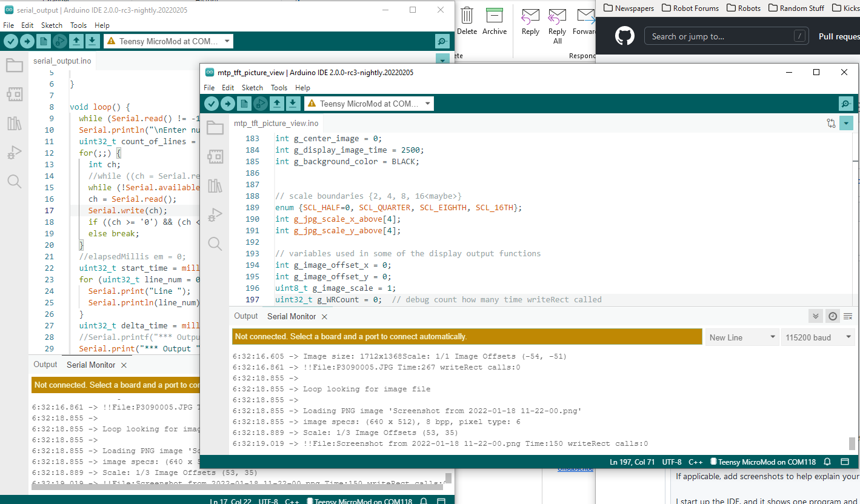Viewport: 860px width, 504px height.
Task: Start debugging in serial_output toolbar
Action: (60, 41)
